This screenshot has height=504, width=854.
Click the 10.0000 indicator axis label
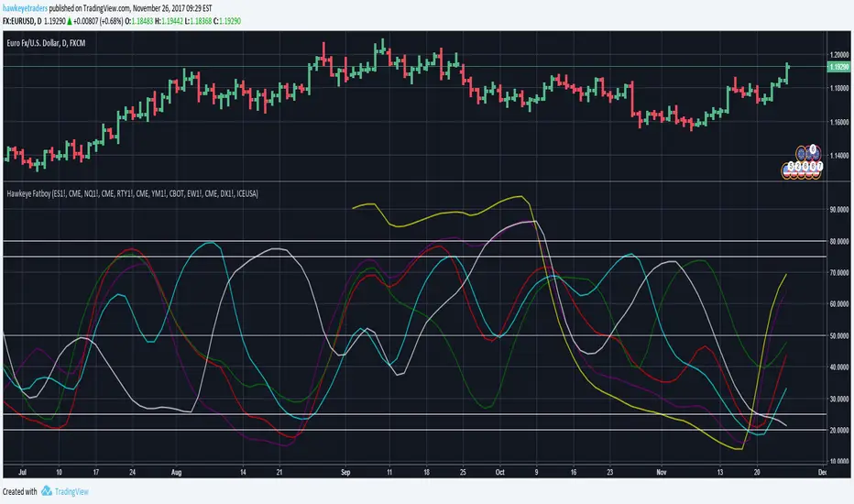(839, 461)
